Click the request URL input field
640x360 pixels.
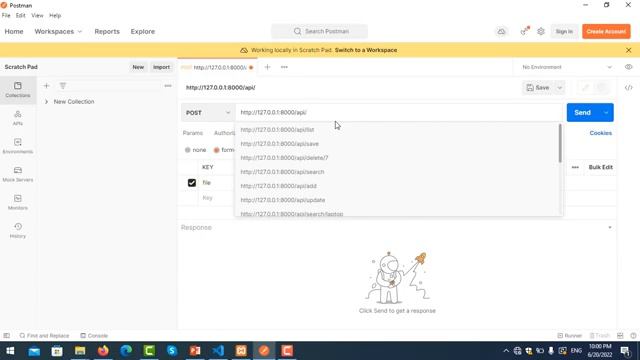click(398, 113)
